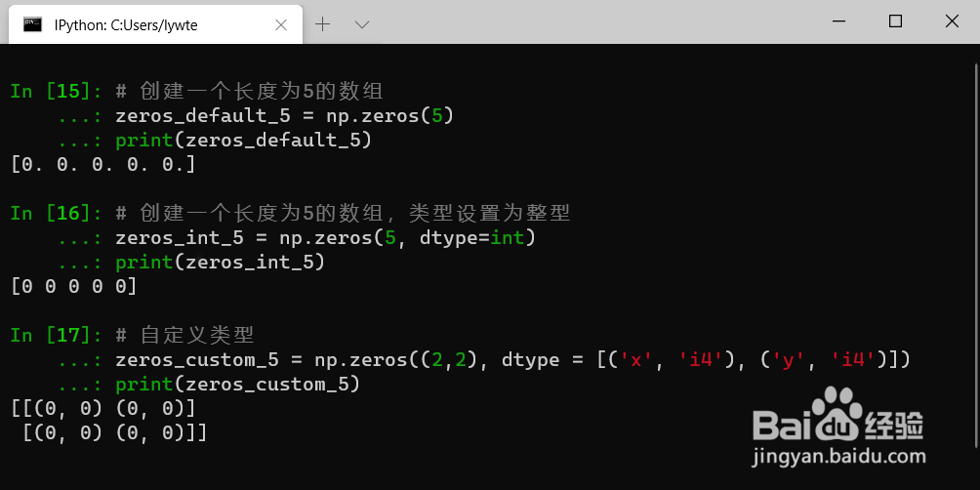Click the In [15] prompt
This screenshot has width=980, height=490.
57,91
